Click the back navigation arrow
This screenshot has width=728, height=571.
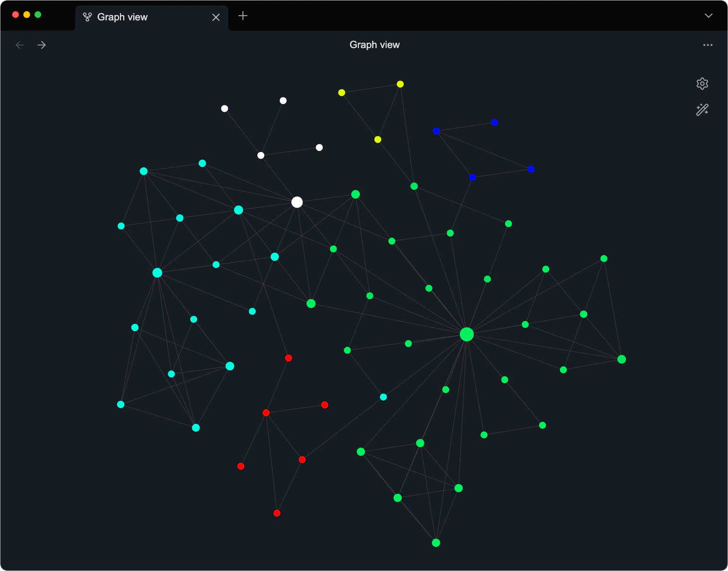[x=19, y=45]
